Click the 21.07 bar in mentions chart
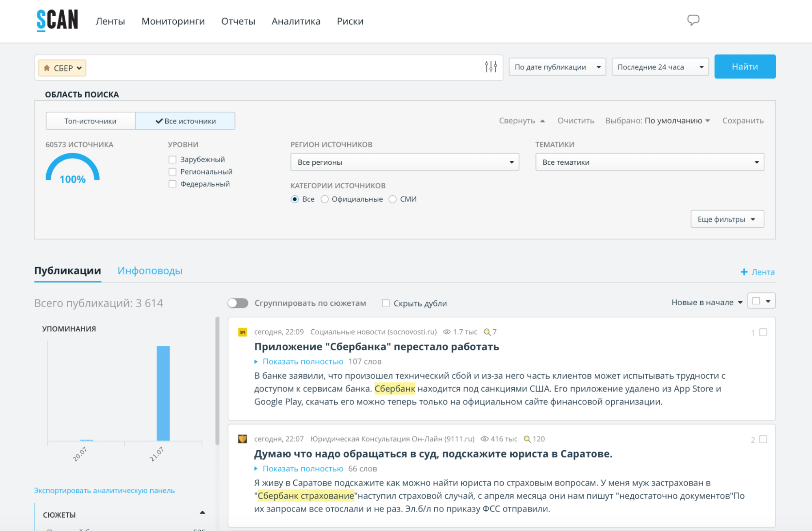Viewport: 812px width, 531px height. pos(163,393)
